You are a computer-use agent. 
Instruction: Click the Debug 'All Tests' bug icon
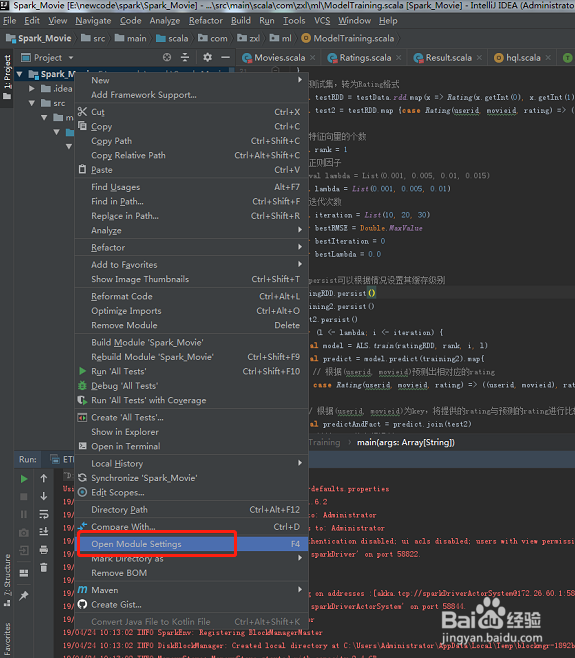(82, 386)
